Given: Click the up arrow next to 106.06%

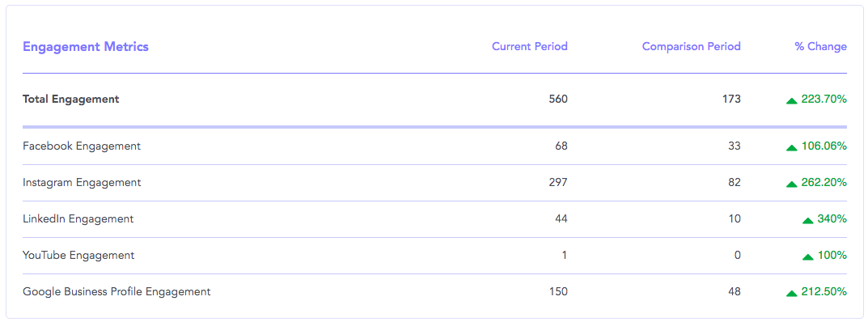Looking at the screenshot, I should pyautogui.click(x=792, y=148).
